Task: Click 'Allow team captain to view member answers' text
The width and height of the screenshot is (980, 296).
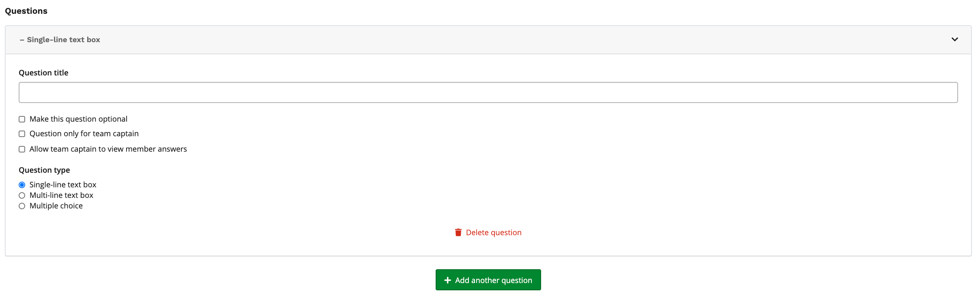Action: pyautogui.click(x=108, y=149)
